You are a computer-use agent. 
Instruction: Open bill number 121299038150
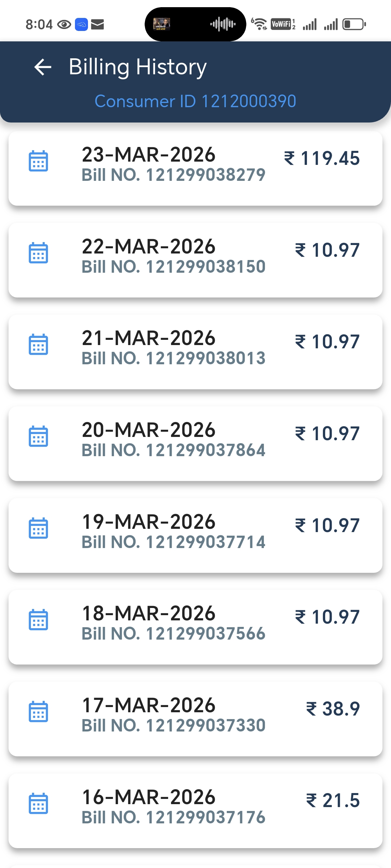(173, 267)
